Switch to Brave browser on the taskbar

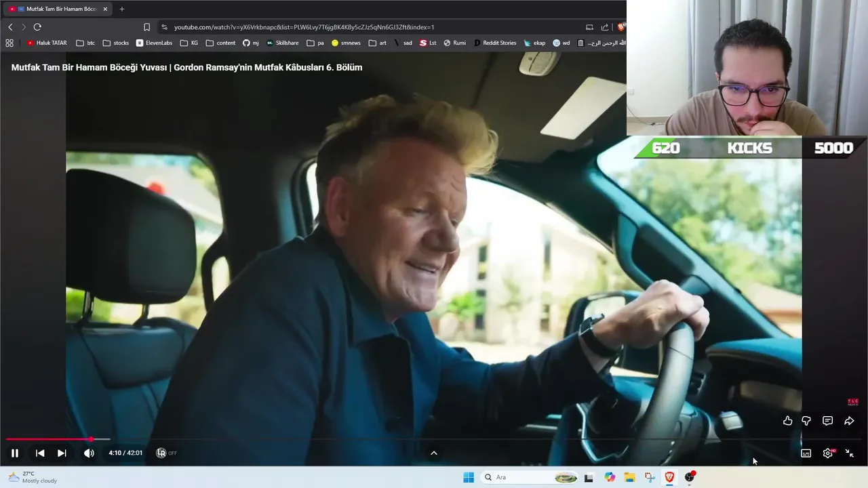[x=669, y=477]
